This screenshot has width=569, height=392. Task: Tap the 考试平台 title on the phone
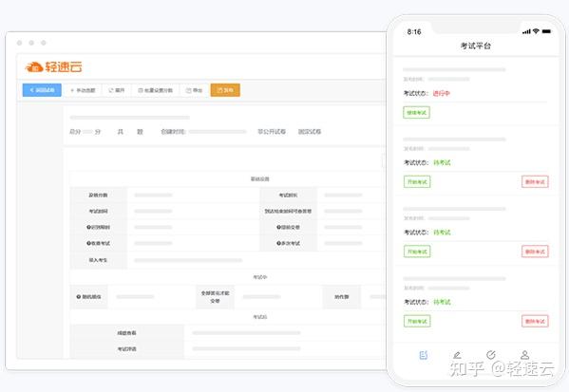pos(475,46)
